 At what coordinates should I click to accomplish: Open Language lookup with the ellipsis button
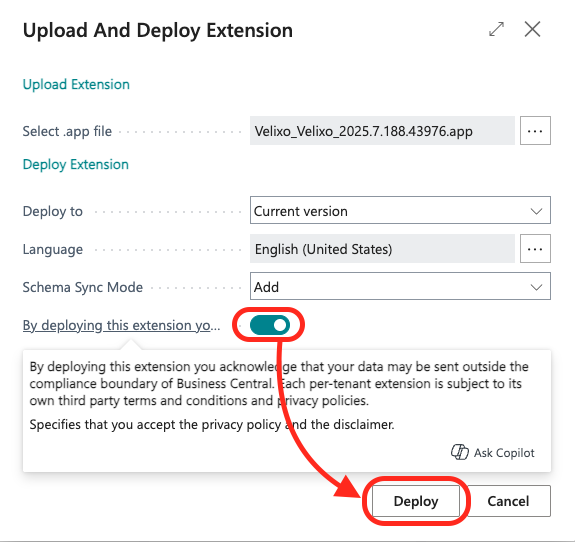(x=535, y=249)
